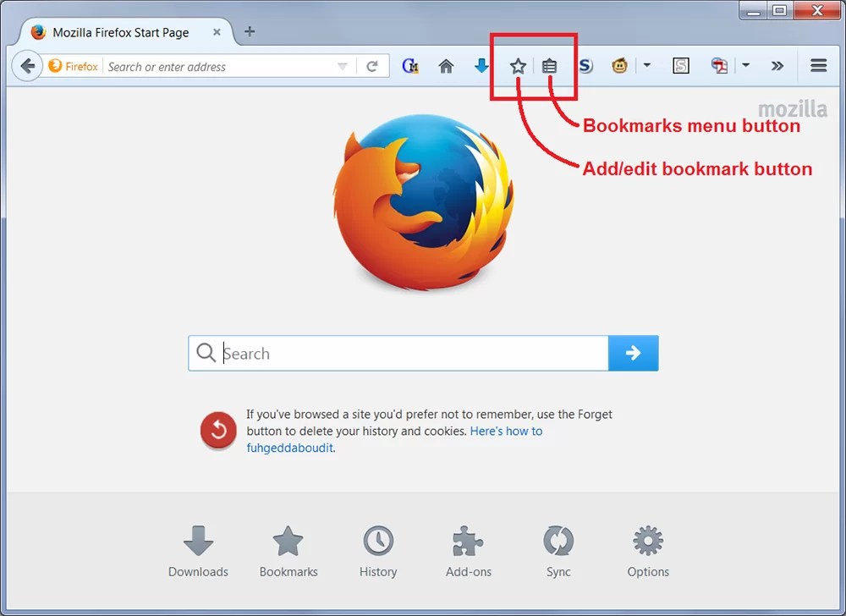Open a new tab with plus

[250, 32]
